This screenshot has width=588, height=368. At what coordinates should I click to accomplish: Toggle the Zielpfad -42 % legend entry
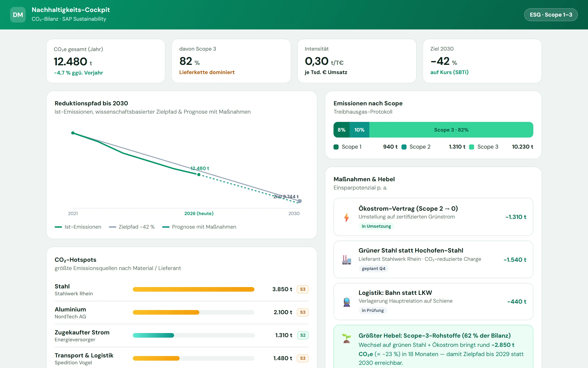click(x=132, y=227)
